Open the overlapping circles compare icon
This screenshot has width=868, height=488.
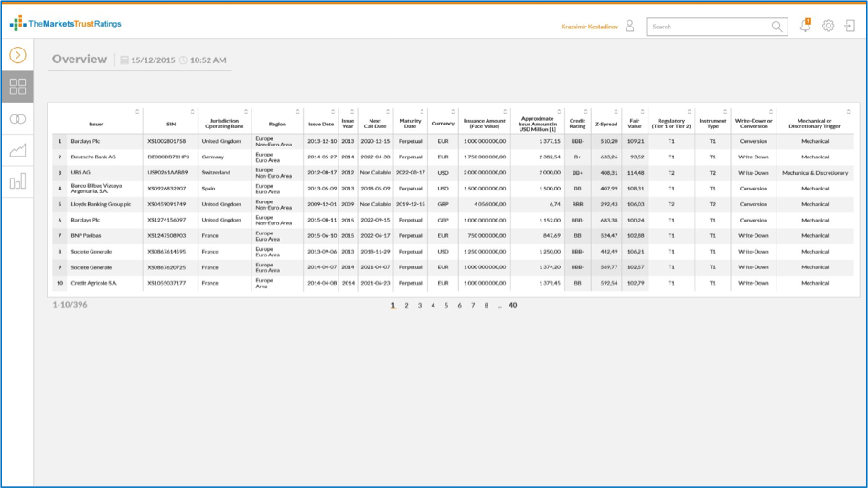click(17, 118)
